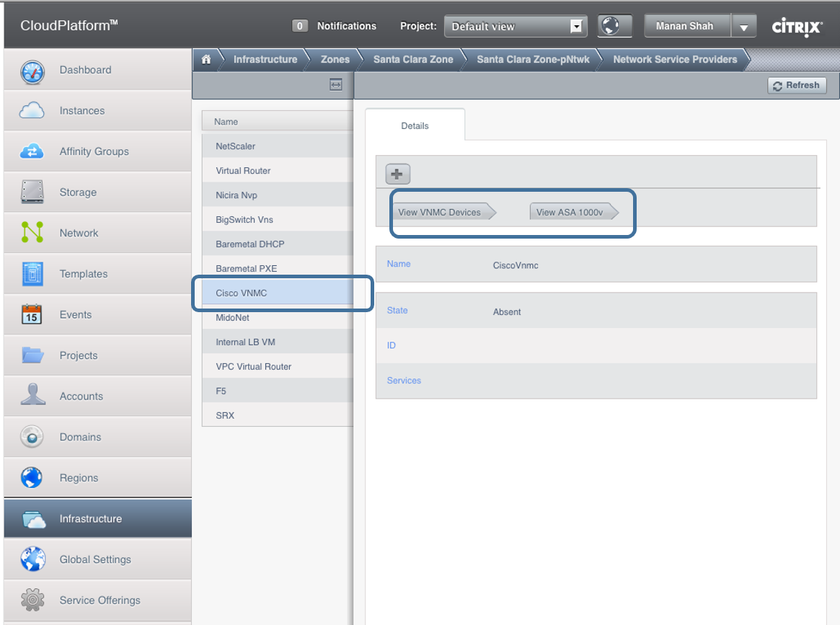Select NetScaler in provider list

235,146
